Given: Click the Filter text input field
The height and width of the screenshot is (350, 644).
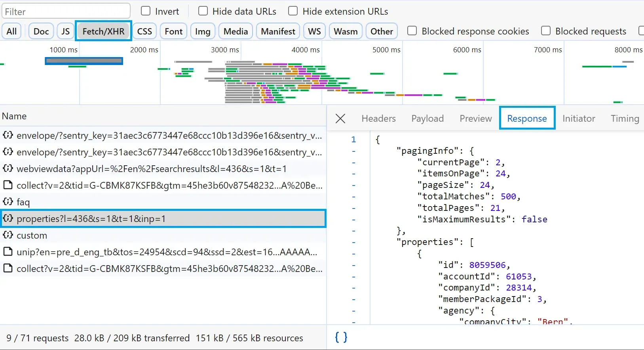Looking at the screenshot, I should coord(66,11).
